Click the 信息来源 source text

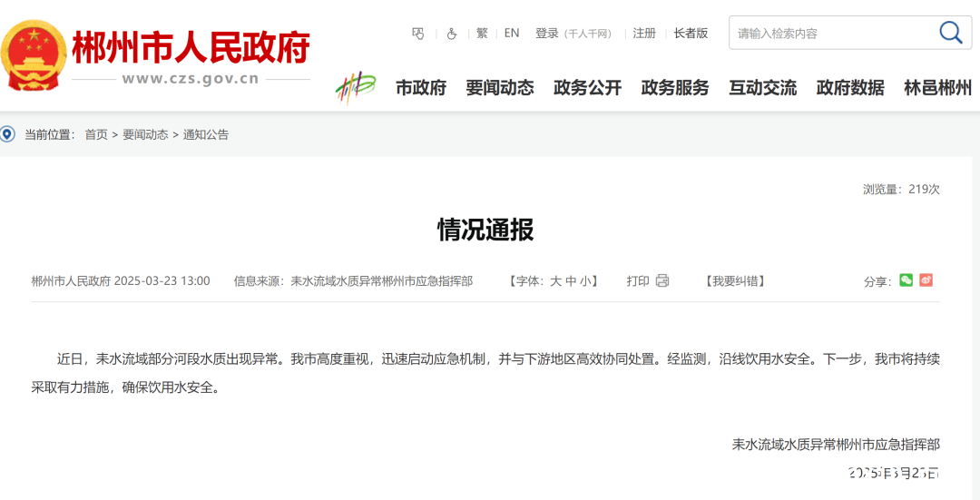point(353,281)
